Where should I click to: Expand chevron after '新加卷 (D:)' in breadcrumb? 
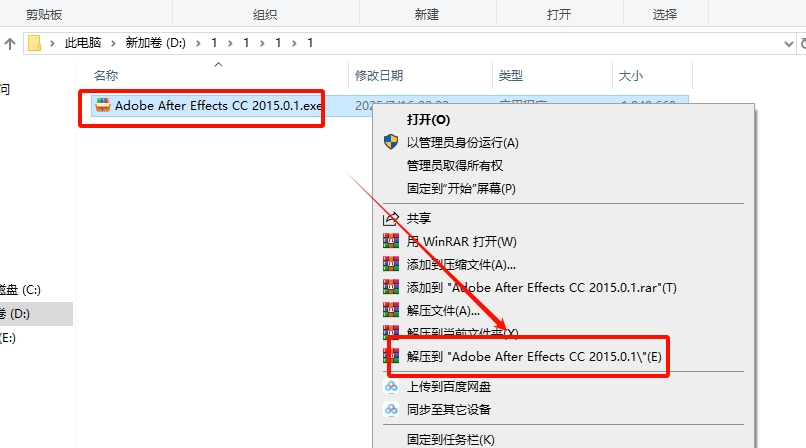click(198, 43)
